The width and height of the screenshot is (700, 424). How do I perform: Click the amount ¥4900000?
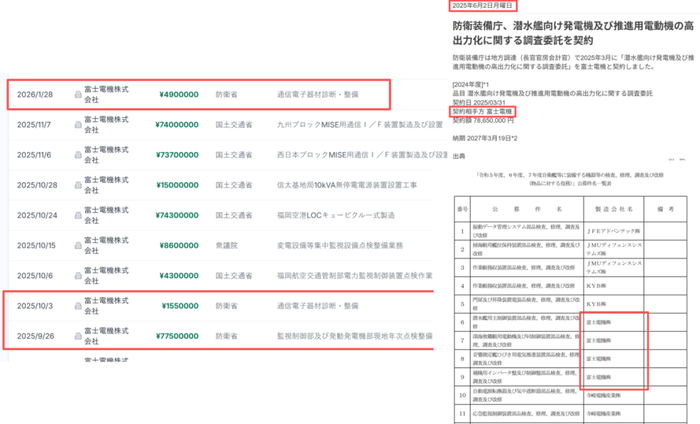pyautogui.click(x=179, y=95)
